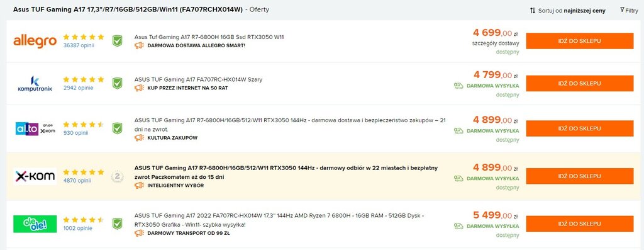Open the Ole Ole! shop logo
Screen dimensions: 644x250
[x=35, y=224]
